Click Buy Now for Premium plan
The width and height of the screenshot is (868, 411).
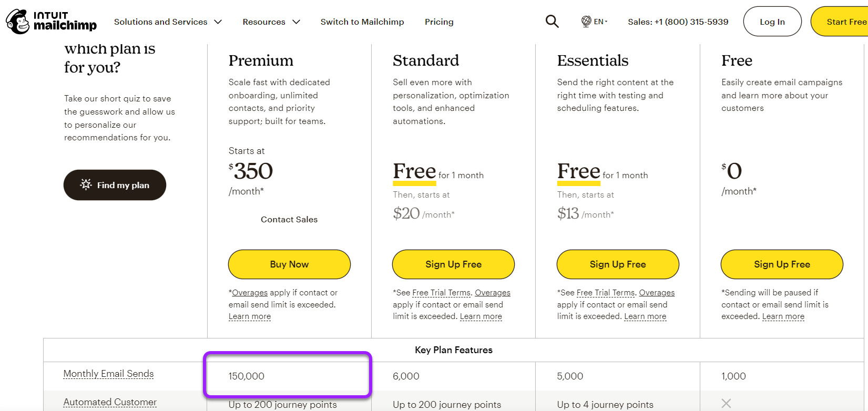pyautogui.click(x=289, y=264)
